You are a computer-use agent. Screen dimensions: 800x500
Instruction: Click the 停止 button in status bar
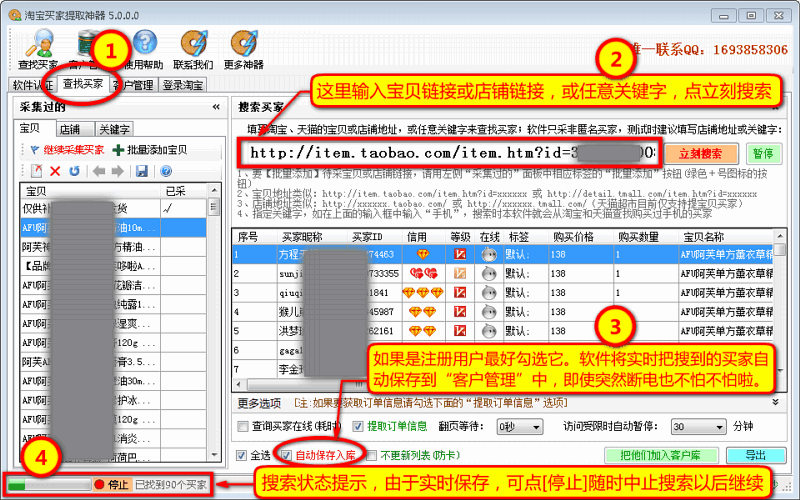[113, 484]
